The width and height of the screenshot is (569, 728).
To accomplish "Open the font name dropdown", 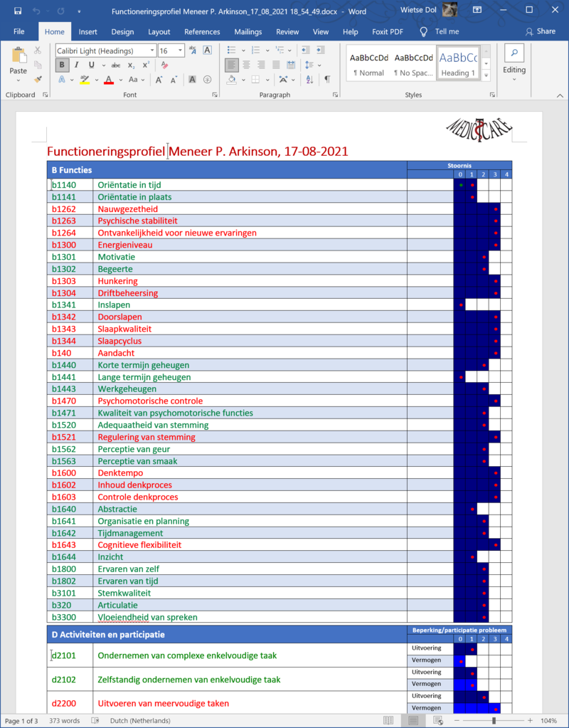I will coord(152,51).
